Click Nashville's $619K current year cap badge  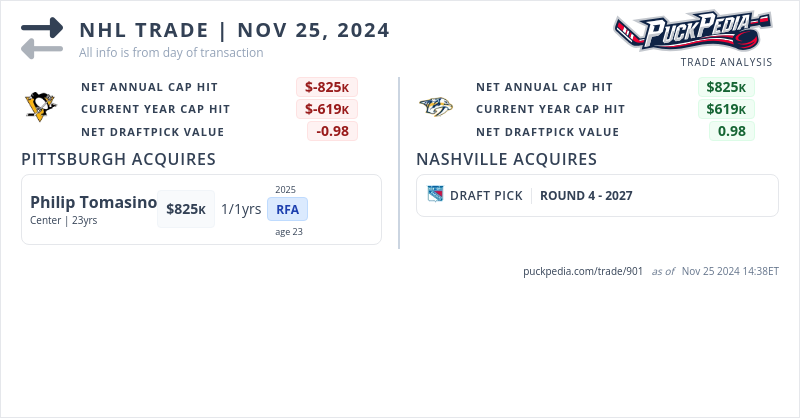[725, 109]
